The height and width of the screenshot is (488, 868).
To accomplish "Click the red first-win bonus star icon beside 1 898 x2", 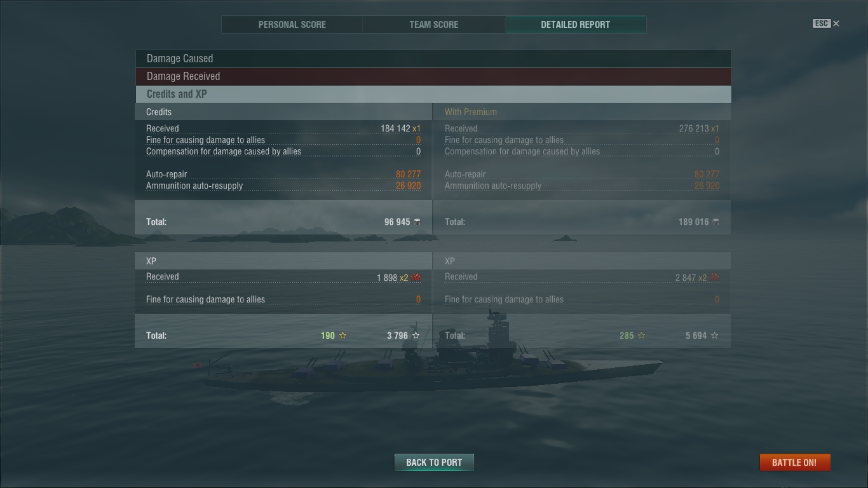I will pyautogui.click(x=416, y=278).
